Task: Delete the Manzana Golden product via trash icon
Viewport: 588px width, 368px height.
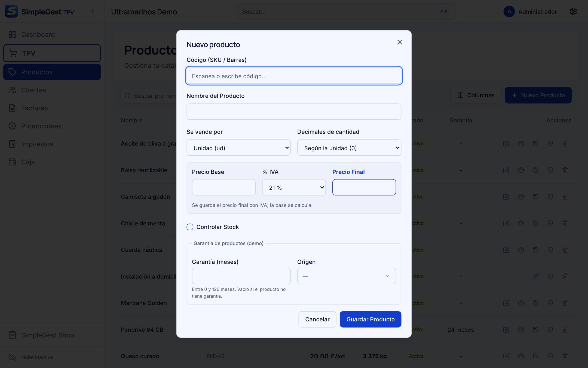Action: pyautogui.click(x=565, y=303)
